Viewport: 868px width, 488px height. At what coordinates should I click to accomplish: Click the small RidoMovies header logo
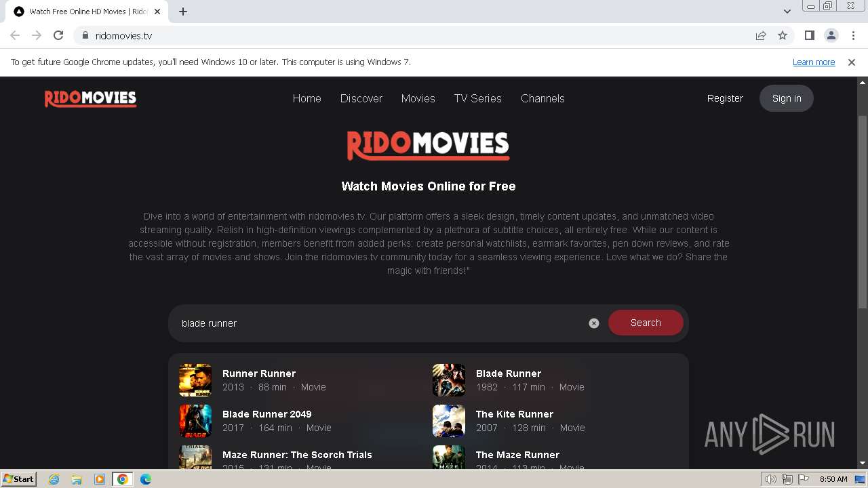click(91, 98)
